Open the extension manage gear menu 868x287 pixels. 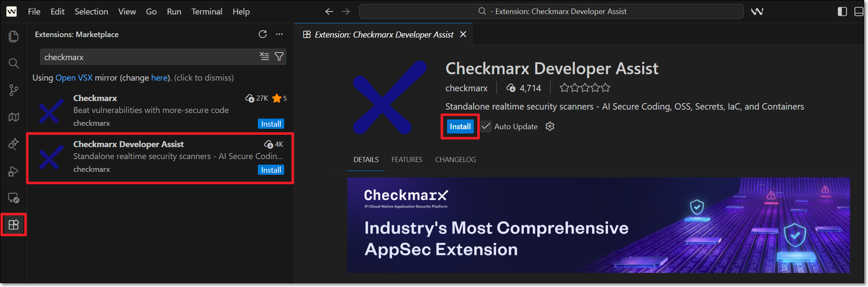(x=550, y=126)
